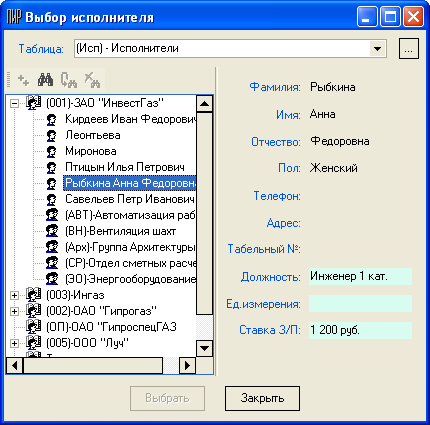430x425 pixels.
Task: Click the find next binoculars icon
Action: 69,80
